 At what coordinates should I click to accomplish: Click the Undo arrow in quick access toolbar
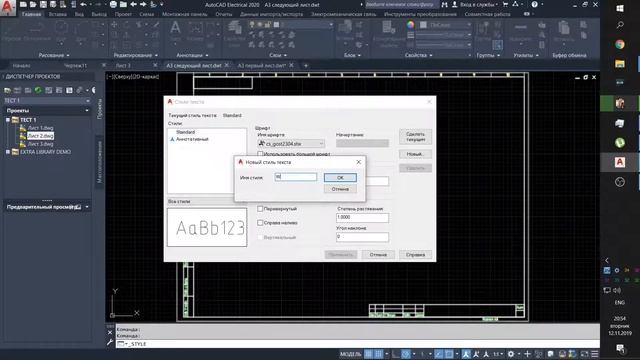click(84, 4)
